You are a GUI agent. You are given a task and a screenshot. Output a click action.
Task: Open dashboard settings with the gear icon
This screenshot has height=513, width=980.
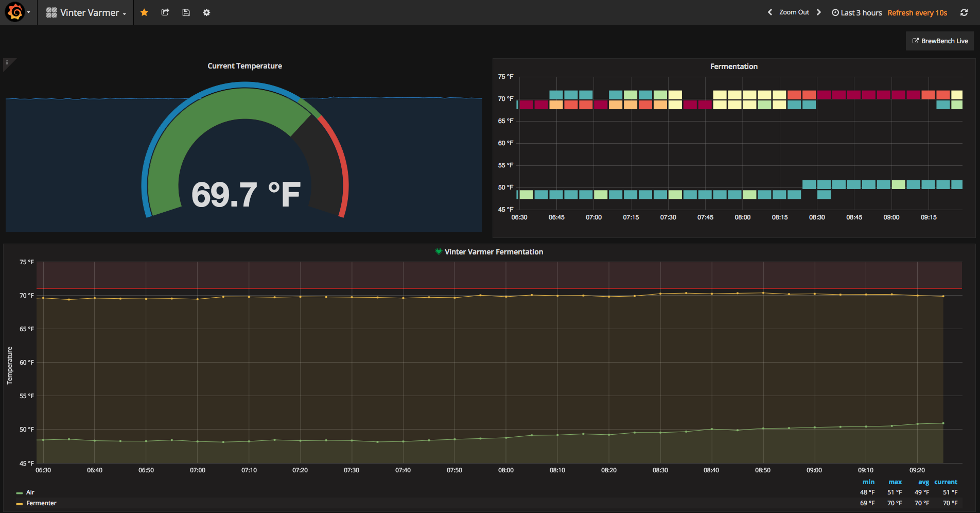point(206,12)
